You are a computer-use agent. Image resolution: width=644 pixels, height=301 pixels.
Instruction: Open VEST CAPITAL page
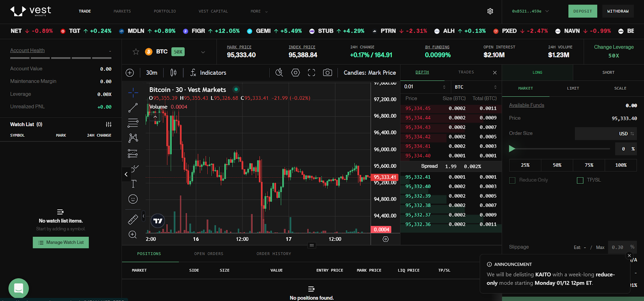(x=213, y=11)
